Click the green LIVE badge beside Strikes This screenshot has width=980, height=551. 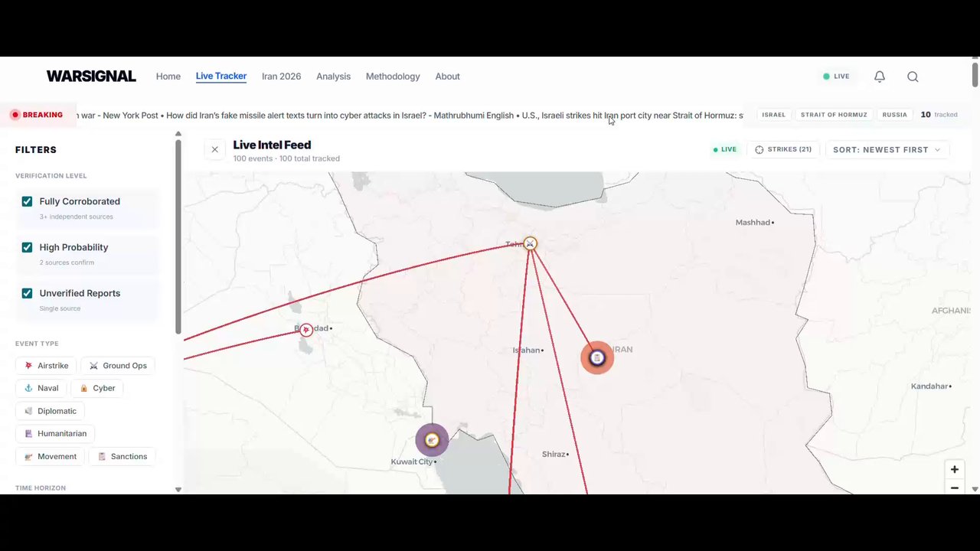[724, 150]
